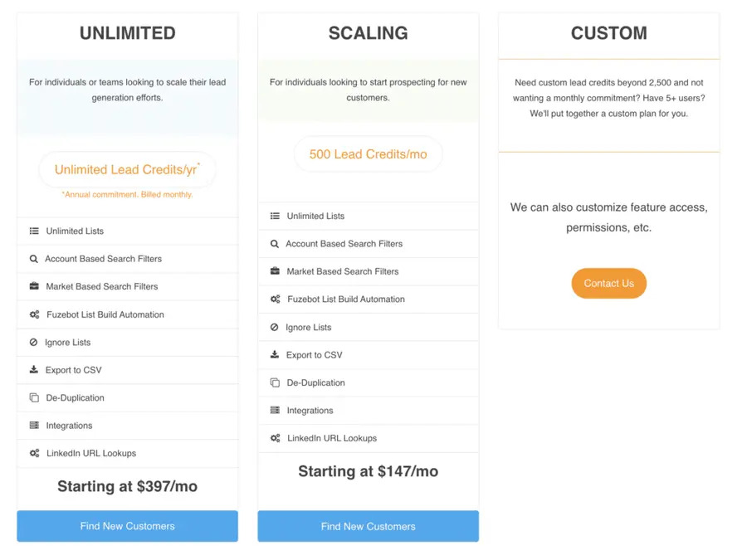The height and width of the screenshot is (560, 747).
Task: Click Find New Customers under Unlimited plan
Action: (x=127, y=526)
